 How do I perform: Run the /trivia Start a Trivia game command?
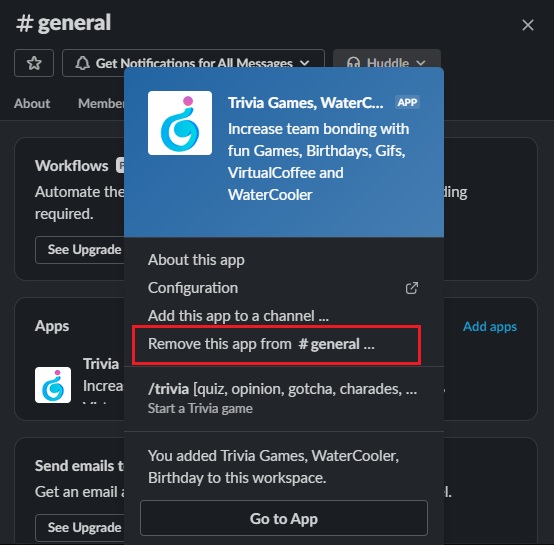[x=284, y=398]
